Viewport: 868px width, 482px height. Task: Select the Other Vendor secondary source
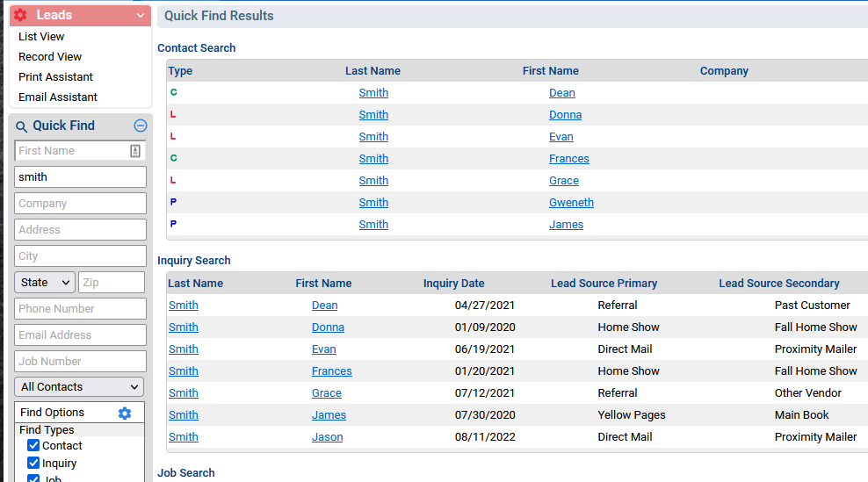coord(807,393)
